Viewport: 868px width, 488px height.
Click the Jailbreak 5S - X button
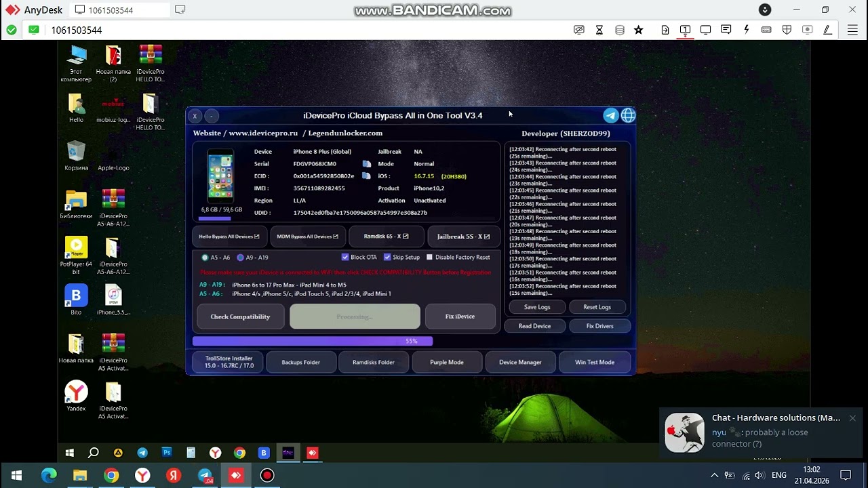tap(463, 237)
